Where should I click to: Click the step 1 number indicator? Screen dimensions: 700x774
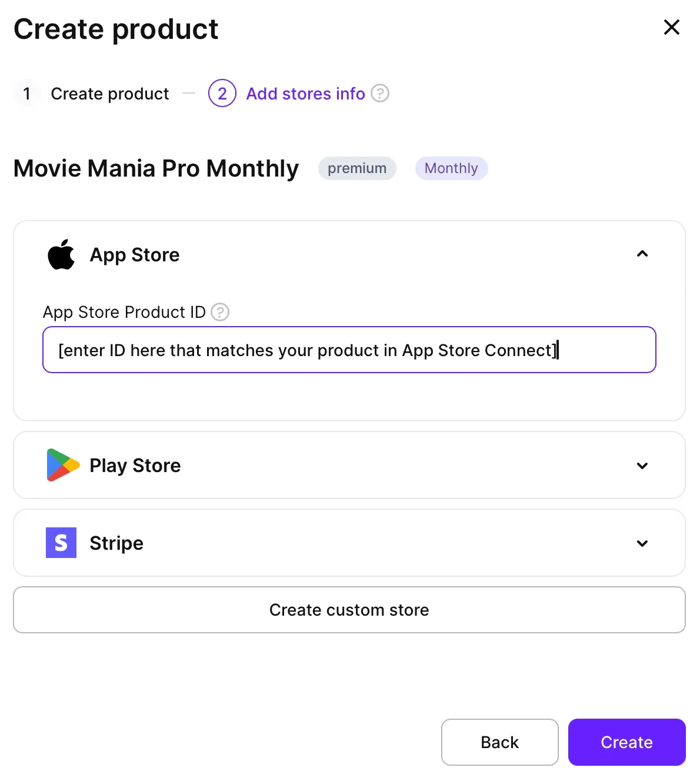(x=27, y=94)
